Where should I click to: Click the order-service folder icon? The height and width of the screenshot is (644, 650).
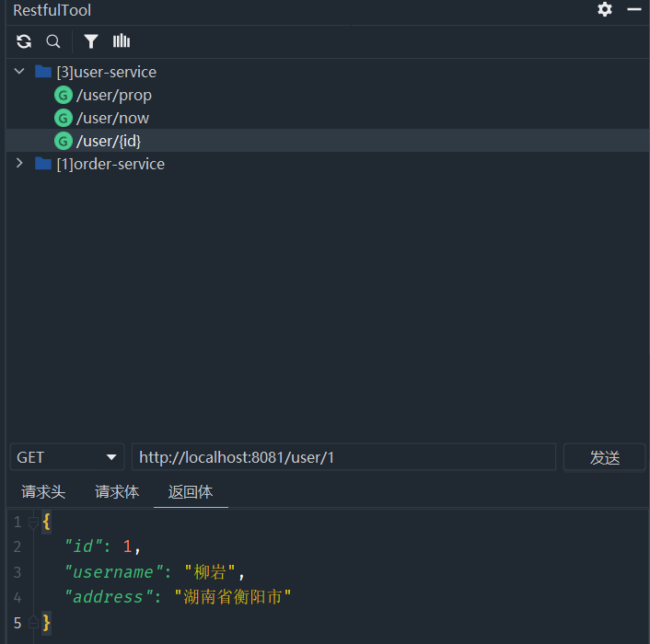tap(43, 164)
